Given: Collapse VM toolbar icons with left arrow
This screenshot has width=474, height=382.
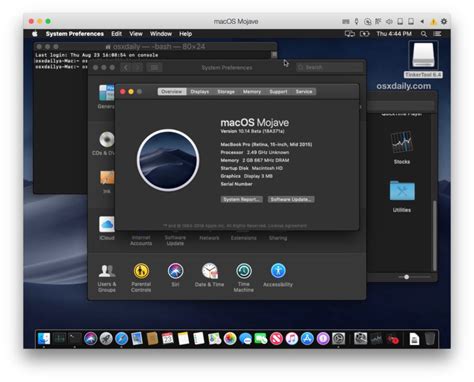Looking at the screenshot, I should pyautogui.click(x=422, y=21).
